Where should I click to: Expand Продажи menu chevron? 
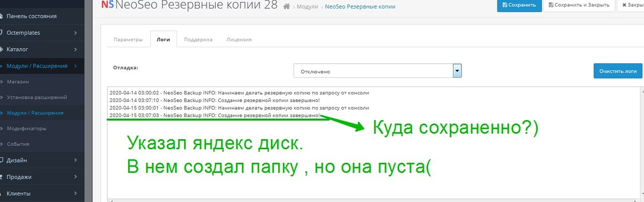coord(76,177)
